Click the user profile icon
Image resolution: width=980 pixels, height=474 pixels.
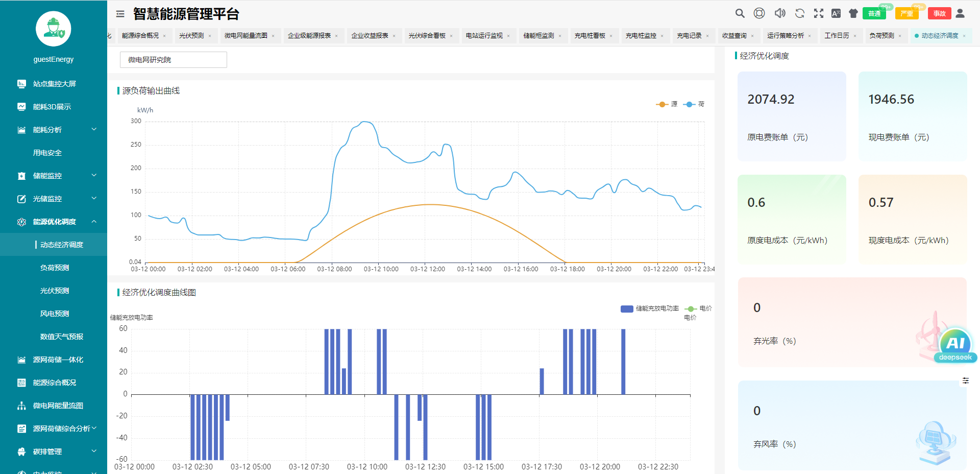[960, 13]
